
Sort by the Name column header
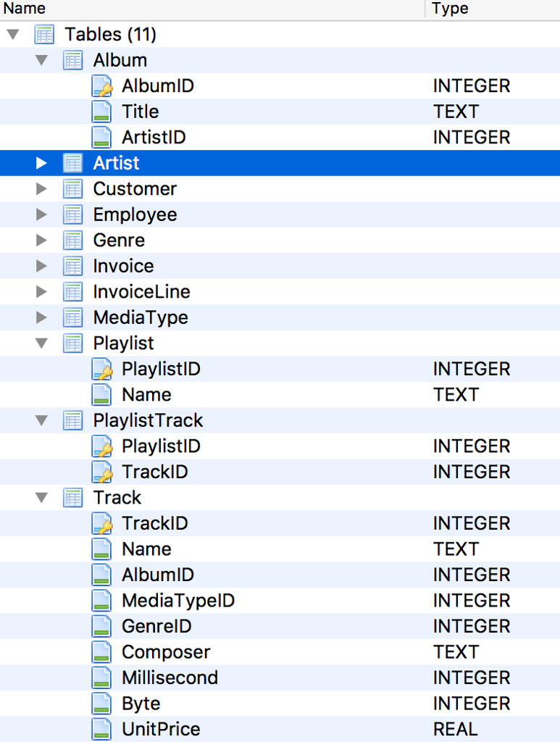point(213,9)
